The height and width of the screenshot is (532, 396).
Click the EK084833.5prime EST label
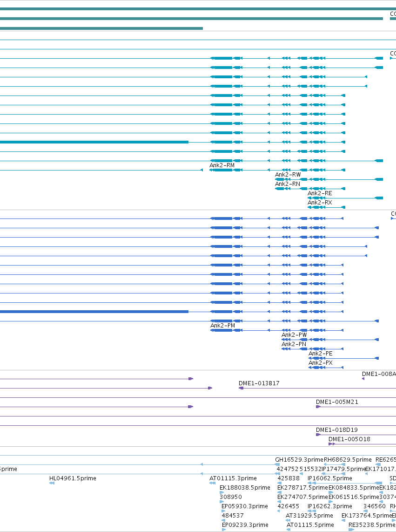point(354,488)
